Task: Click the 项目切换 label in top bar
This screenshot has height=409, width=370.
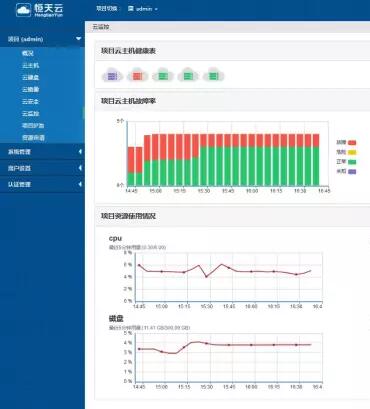Action: pos(106,9)
